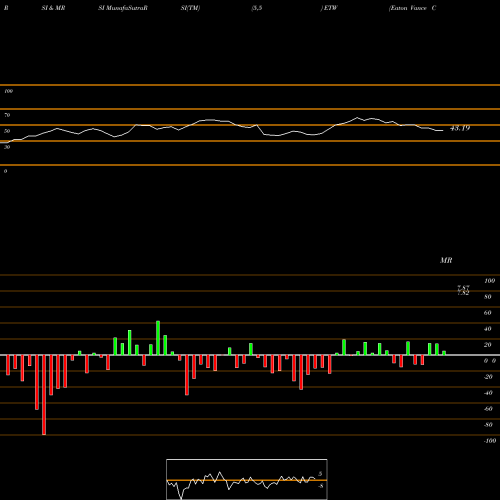Image resolution: width=500 pixels, height=500 pixels.
Task: Click the '50' label on RSI axis
Action: 7,131
